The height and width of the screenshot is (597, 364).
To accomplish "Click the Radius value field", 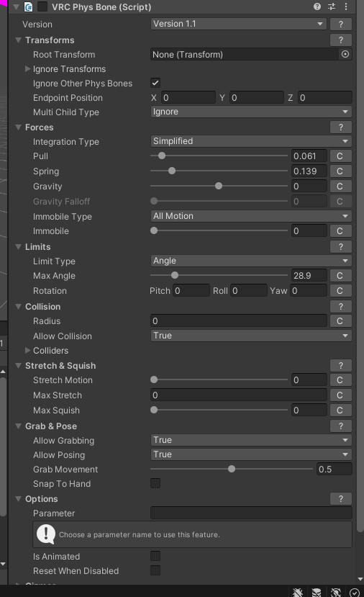I will pyautogui.click(x=239, y=321).
